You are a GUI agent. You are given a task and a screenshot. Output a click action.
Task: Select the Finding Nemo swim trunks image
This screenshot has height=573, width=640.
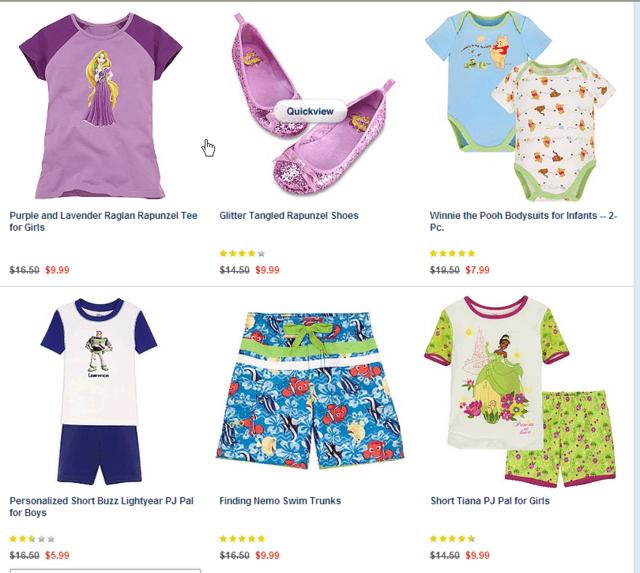[x=310, y=391]
